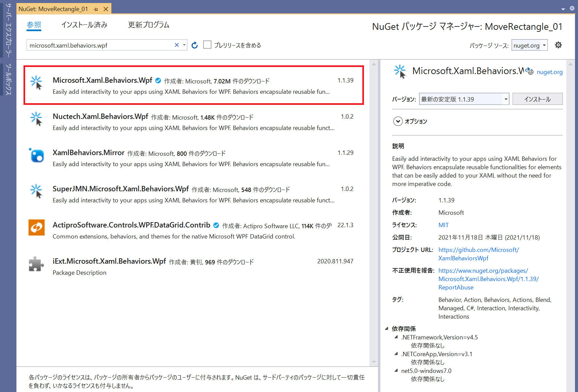Click verified badge beside Microsoft.Xaml.Behaviors.Wpf
Viewport: 578px width, 392px height.
(158, 80)
